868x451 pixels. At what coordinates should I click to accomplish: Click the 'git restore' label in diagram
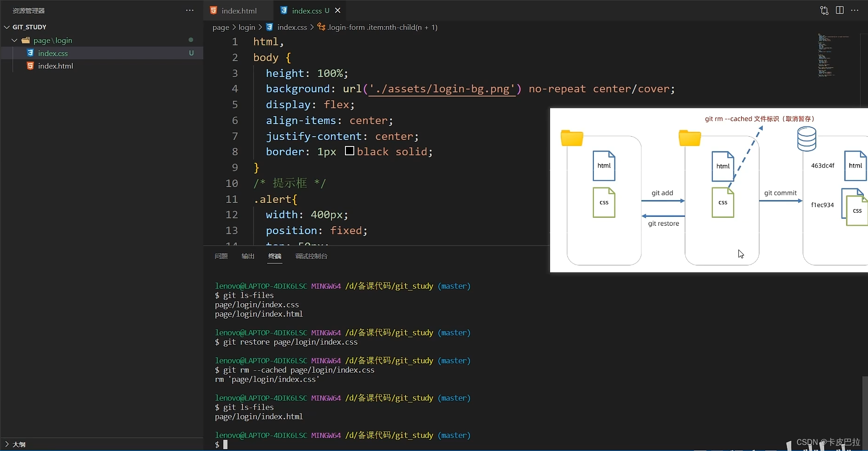click(664, 224)
